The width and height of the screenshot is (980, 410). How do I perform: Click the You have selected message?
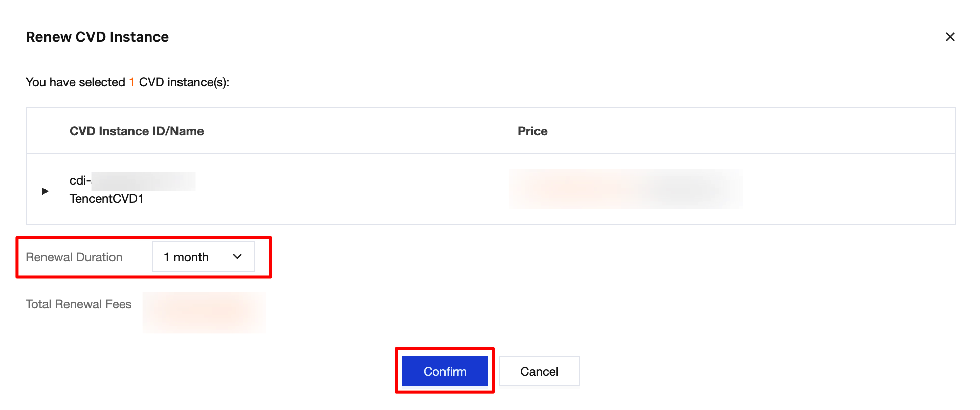click(75, 82)
